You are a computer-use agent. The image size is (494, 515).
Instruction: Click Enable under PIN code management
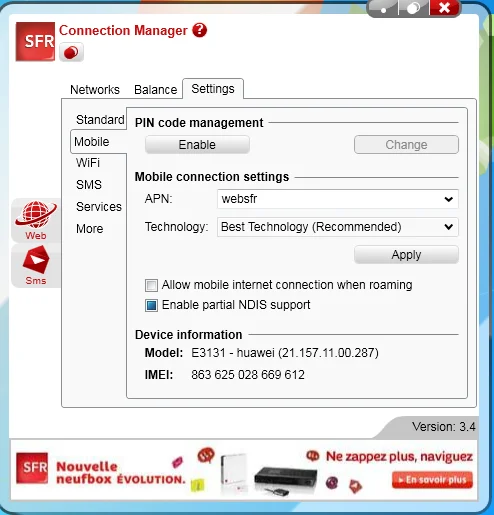pyautogui.click(x=197, y=145)
